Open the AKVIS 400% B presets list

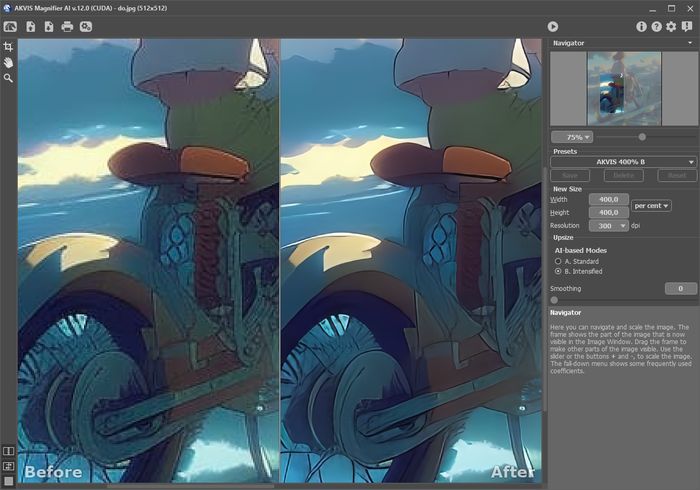(x=623, y=162)
